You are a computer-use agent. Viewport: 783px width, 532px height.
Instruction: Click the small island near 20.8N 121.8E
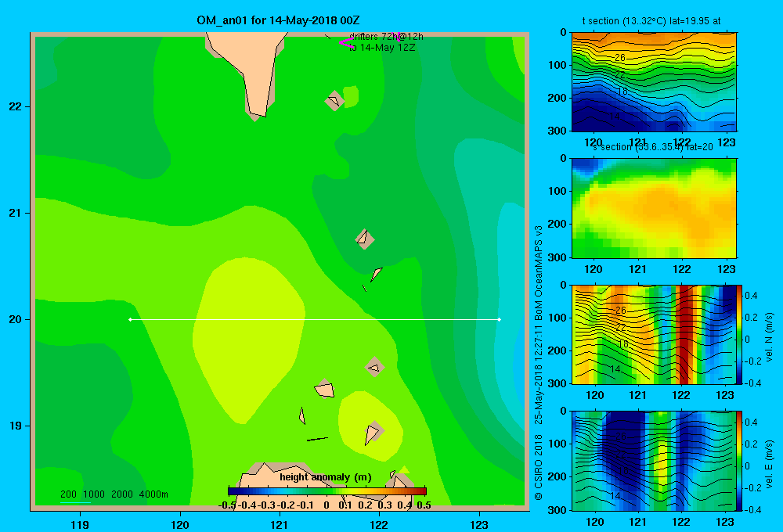365,239
